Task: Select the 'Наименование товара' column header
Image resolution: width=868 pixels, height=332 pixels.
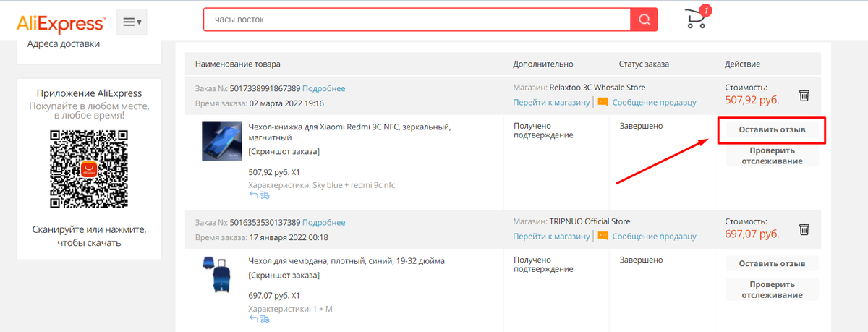Action: tap(237, 64)
